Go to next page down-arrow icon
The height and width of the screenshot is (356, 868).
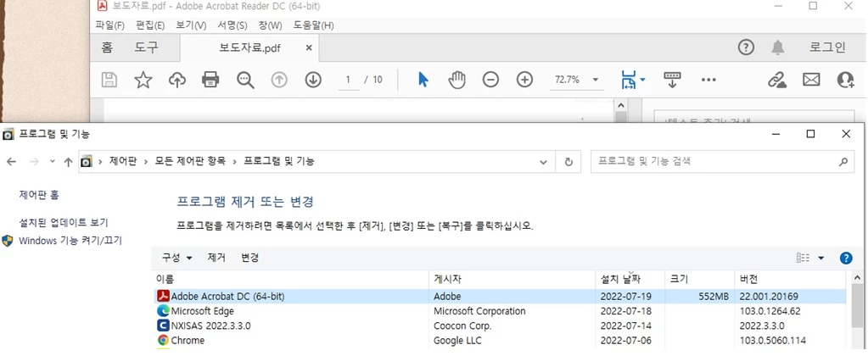[313, 81]
